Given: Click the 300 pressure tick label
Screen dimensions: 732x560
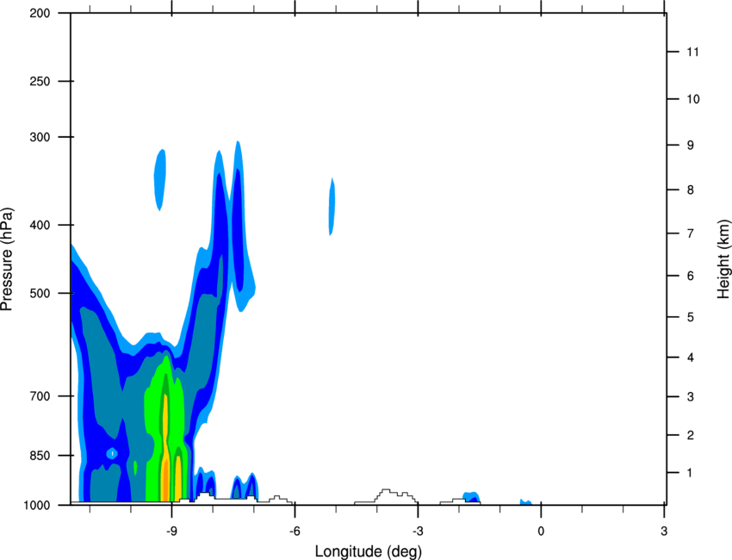Looking at the screenshot, I should tap(40, 137).
